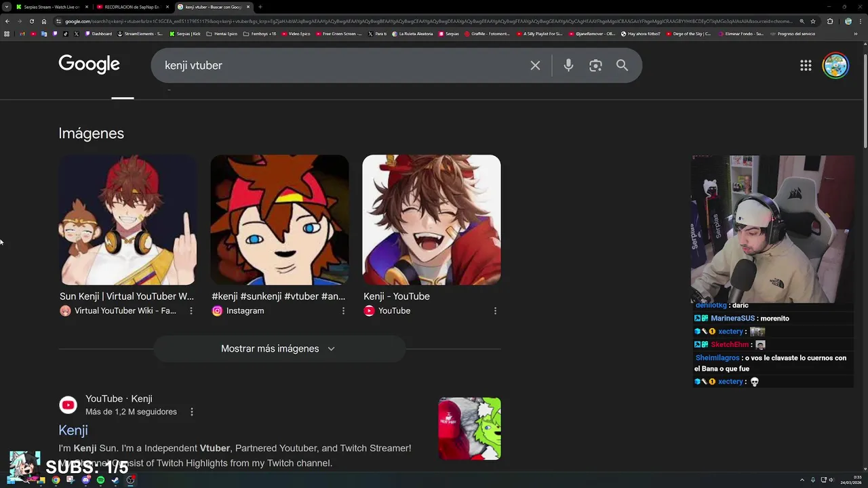Open Google Lens image search icon
This screenshot has height=488, width=868.
[x=595, y=66]
